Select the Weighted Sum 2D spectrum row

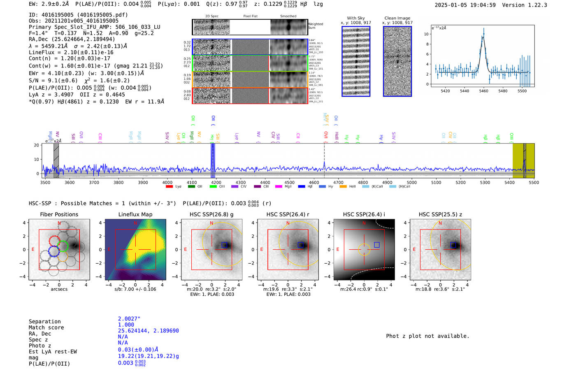[250, 27]
